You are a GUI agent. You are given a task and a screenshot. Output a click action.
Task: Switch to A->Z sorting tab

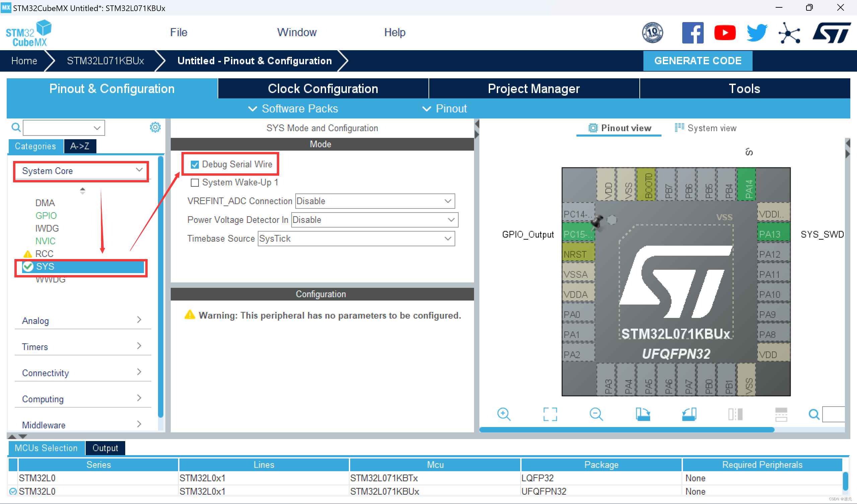[x=80, y=146]
